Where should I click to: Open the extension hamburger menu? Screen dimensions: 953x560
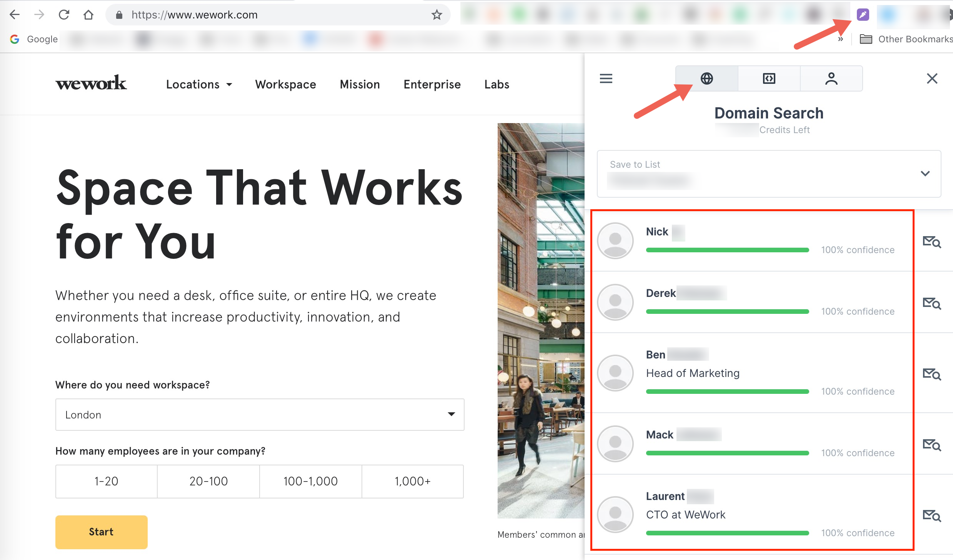pyautogui.click(x=606, y=78)
